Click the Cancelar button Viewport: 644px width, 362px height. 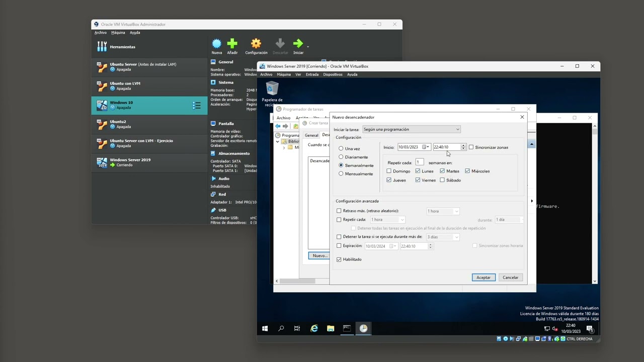pyautogui.click(x=510, y=278)
